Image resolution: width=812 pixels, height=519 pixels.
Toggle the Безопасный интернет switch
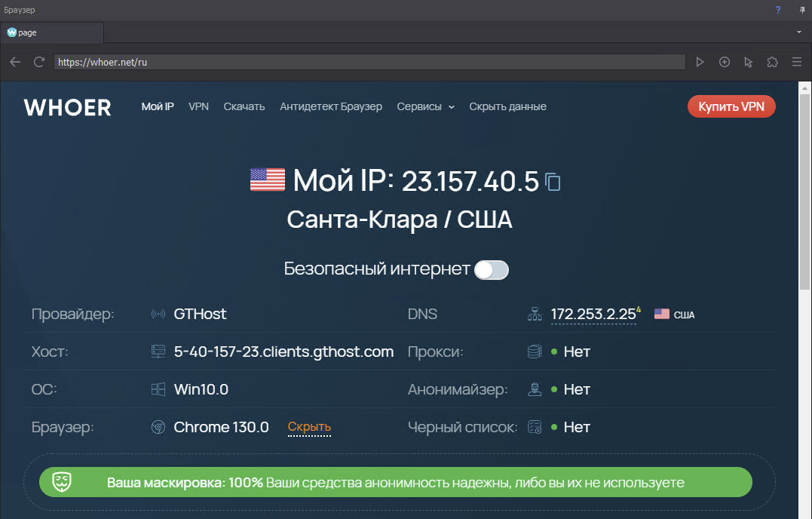tap(492, 270)
